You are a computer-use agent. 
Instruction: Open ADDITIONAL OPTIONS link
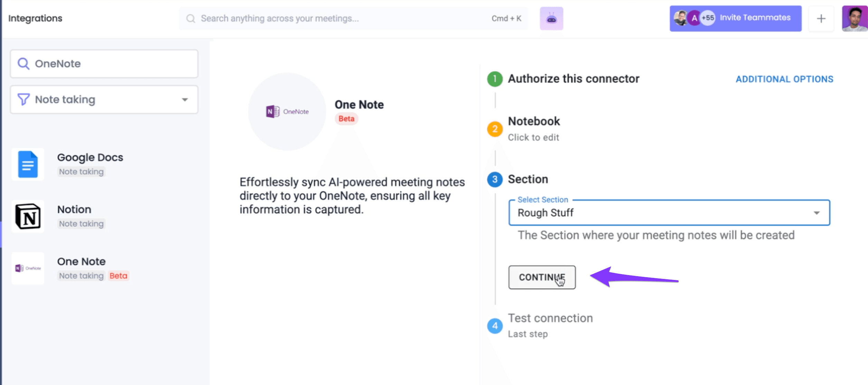click(784, 79)
